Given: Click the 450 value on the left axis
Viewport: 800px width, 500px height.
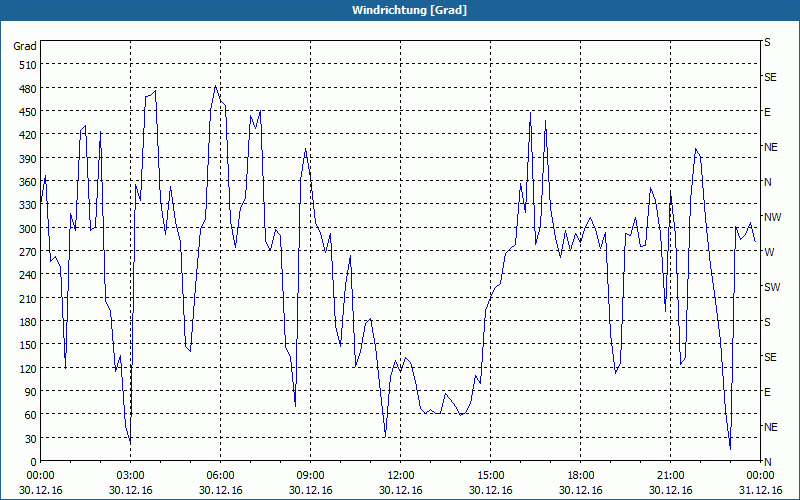Looking at the screenshot, I should 28,112.
